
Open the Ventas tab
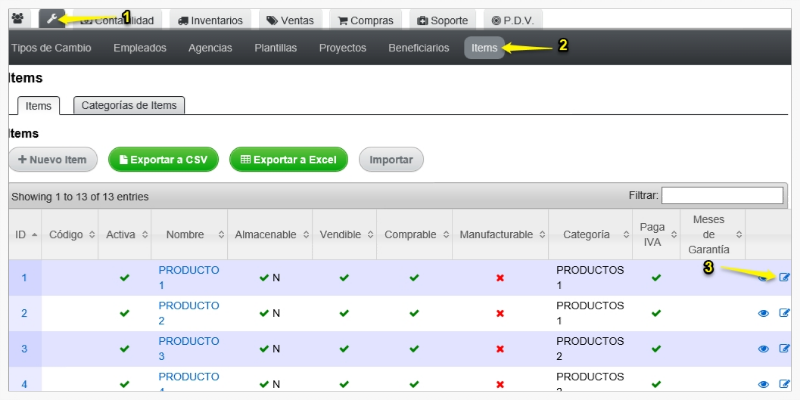coord(290,20)
